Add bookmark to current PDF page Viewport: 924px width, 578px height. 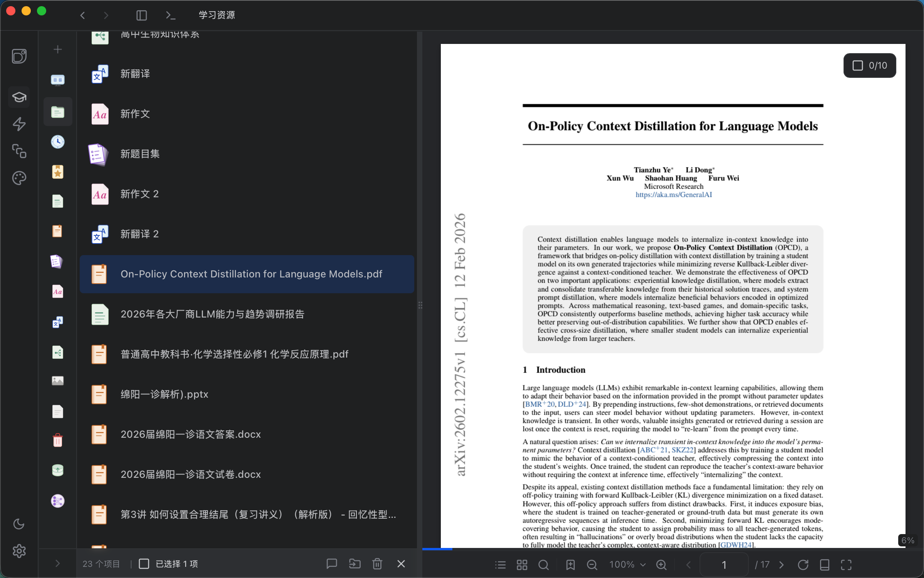point(570,565)
